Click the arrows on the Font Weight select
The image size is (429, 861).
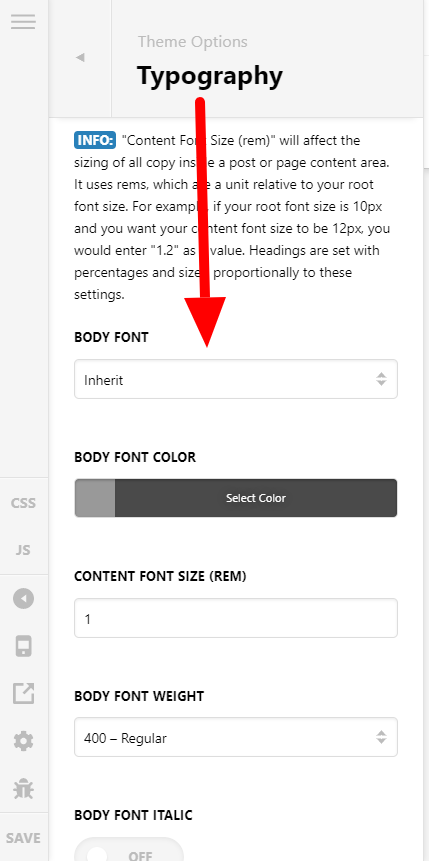(x=381, y=737)
